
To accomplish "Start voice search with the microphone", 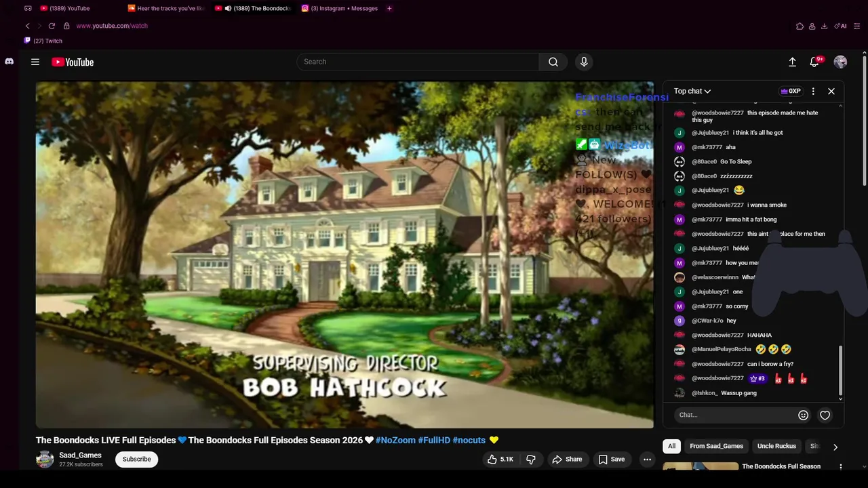I will coord(584,62).
